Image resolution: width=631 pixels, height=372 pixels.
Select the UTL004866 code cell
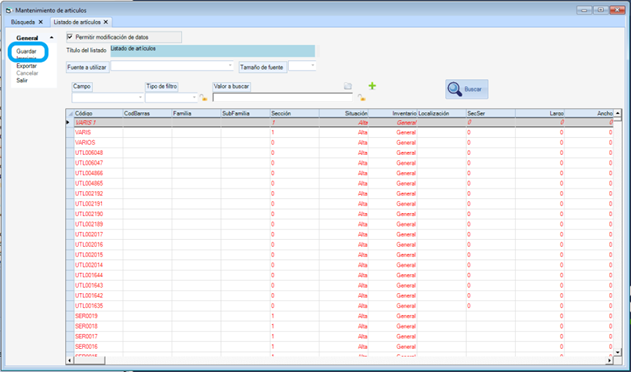(99, 173)
